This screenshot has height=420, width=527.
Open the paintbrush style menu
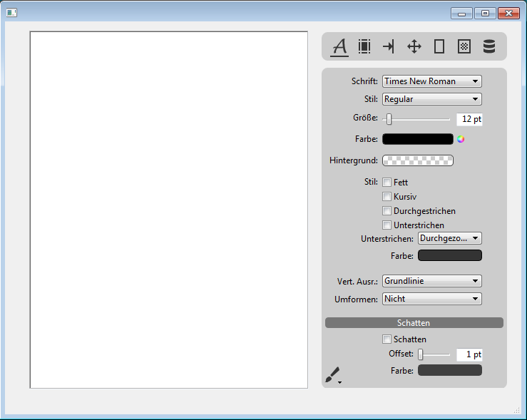point(333,375)
